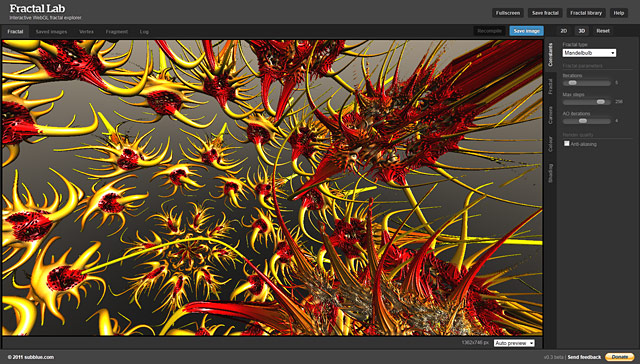Screen dimensions: 640x364
Task: Open the Saved images tab
Action: [x=51, y=31]
